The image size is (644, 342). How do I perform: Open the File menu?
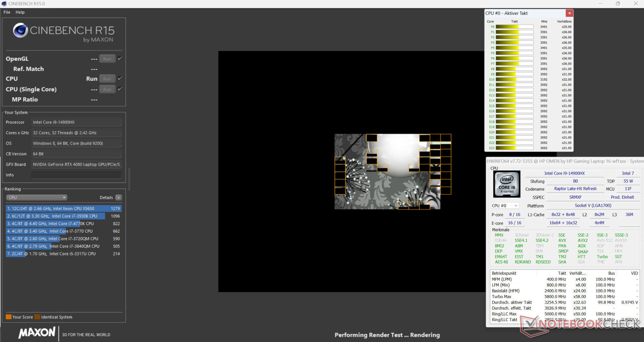coord(7,12)
